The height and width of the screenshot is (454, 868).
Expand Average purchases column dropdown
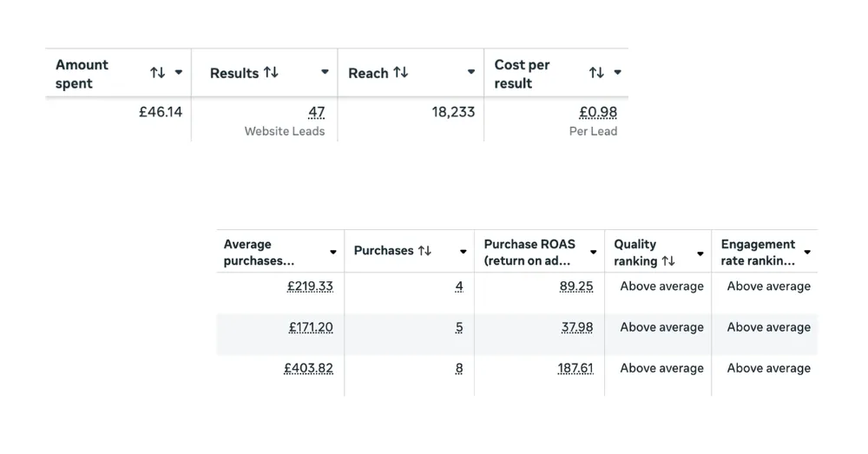click(x=333, y=253)
